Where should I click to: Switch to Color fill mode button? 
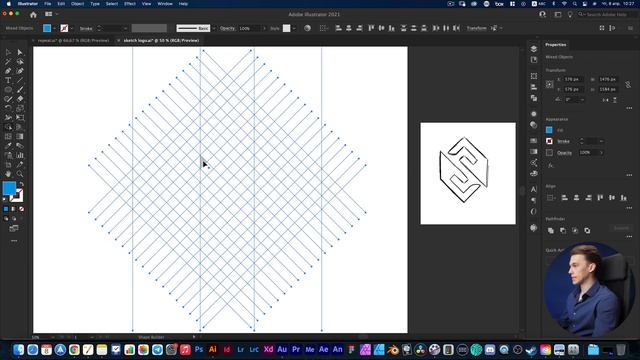tap(6, 209)
